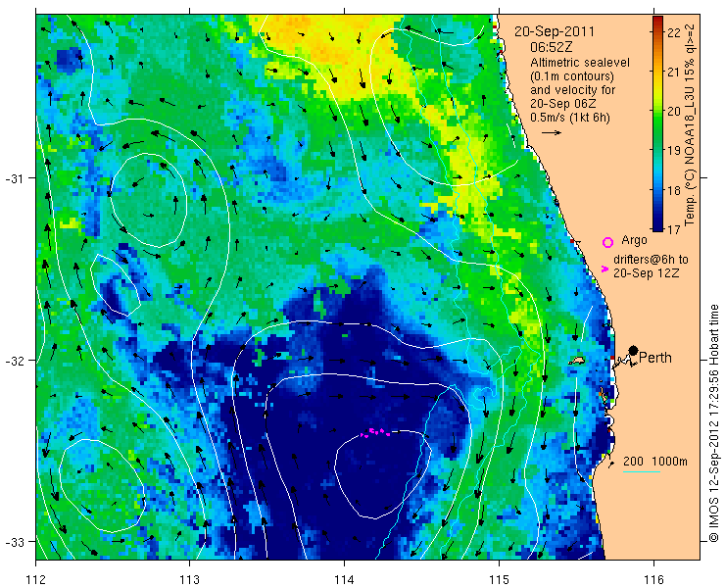This screenshot has height=588, width=725.
Task: Click the longitude axis label '115'
Action: coord(499,579)
